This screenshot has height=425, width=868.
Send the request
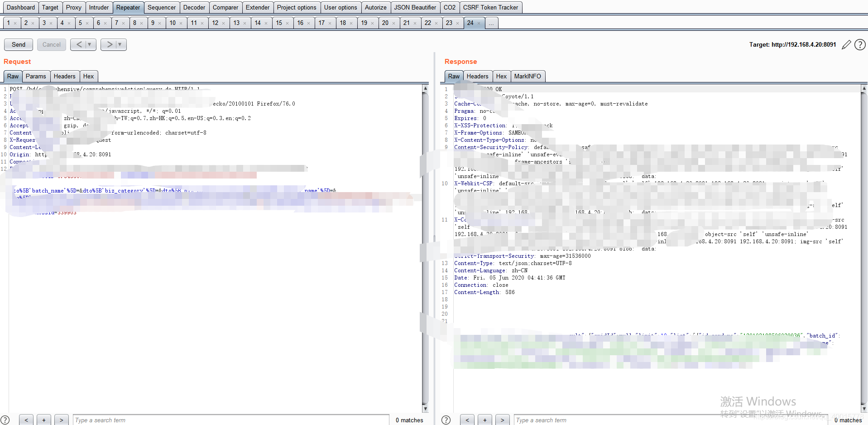point(19,44)
